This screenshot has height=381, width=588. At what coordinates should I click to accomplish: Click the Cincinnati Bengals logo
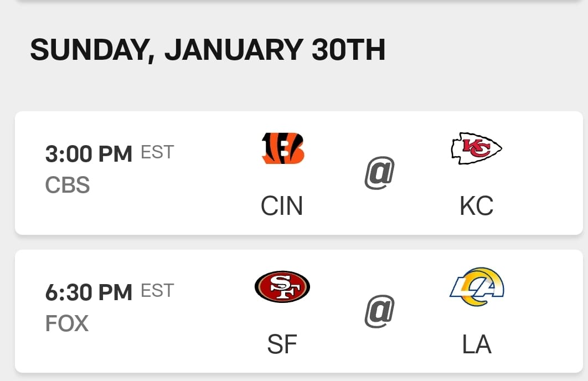282,148
